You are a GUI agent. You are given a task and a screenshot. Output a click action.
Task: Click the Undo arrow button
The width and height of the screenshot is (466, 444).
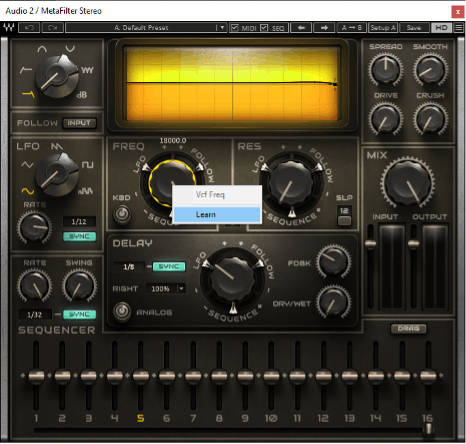pos(29,28)
